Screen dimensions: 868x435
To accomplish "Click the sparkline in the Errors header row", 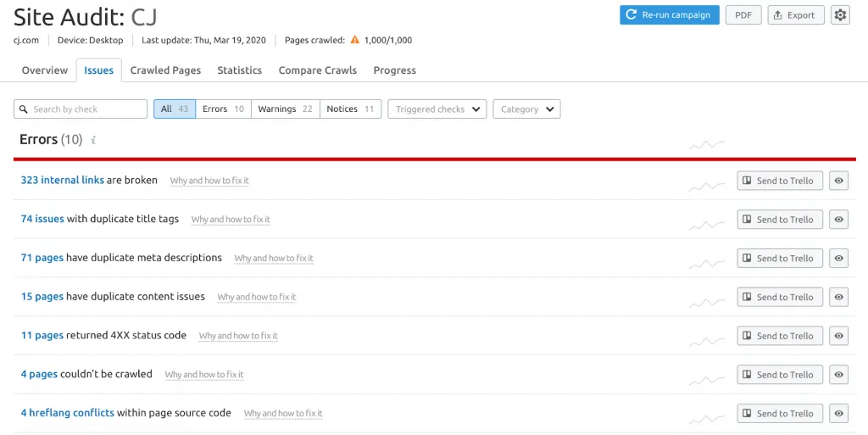I will coord(706,144).
